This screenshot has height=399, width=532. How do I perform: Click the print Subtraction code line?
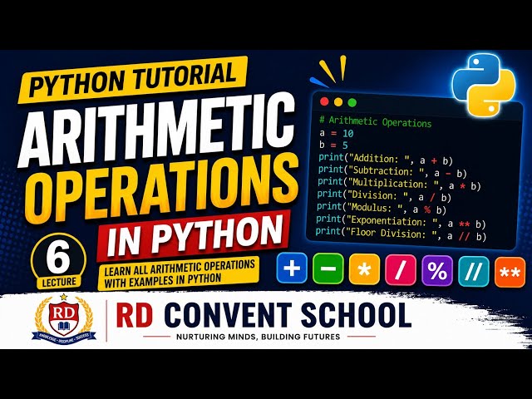click(392, 171)
